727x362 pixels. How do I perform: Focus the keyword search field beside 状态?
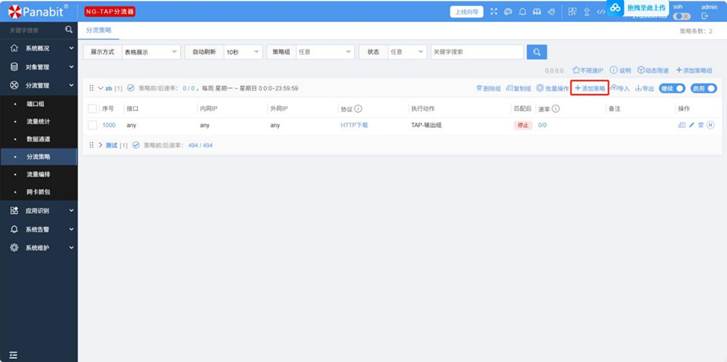pos(477,52)
